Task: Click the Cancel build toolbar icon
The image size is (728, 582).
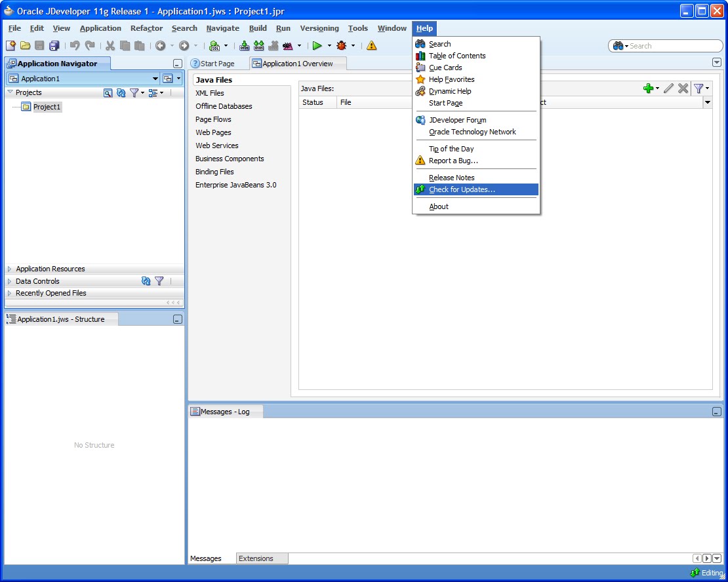Action: (273, 45)
